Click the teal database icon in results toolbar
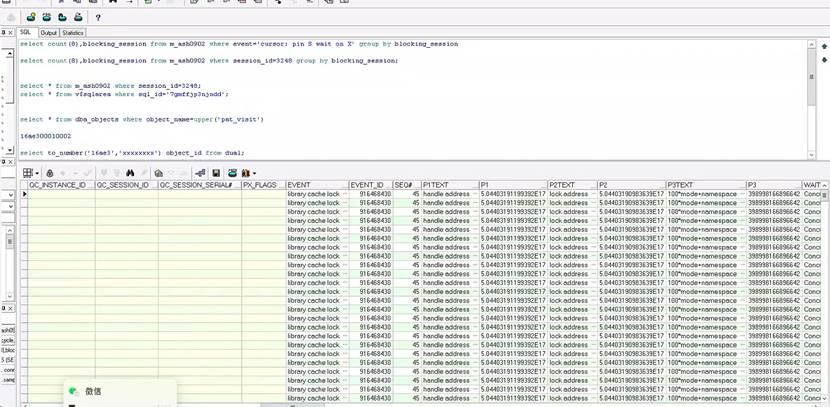Image resolution: width=830 pixels, height=407 pixels. [x=232, y=173]
